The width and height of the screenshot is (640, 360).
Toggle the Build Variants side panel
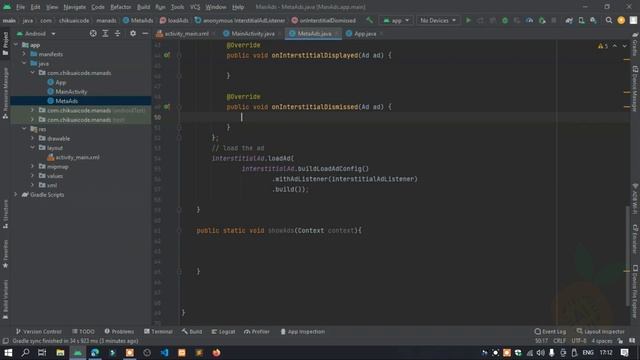[x=5, y=299]
